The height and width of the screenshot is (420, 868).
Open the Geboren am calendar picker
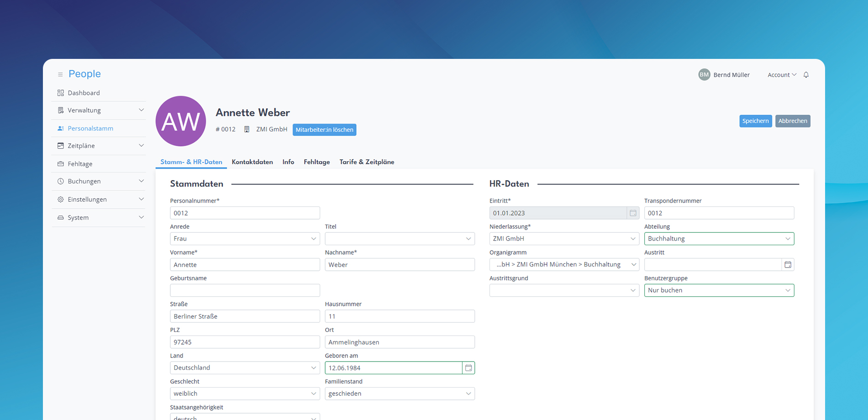(468, 367)
